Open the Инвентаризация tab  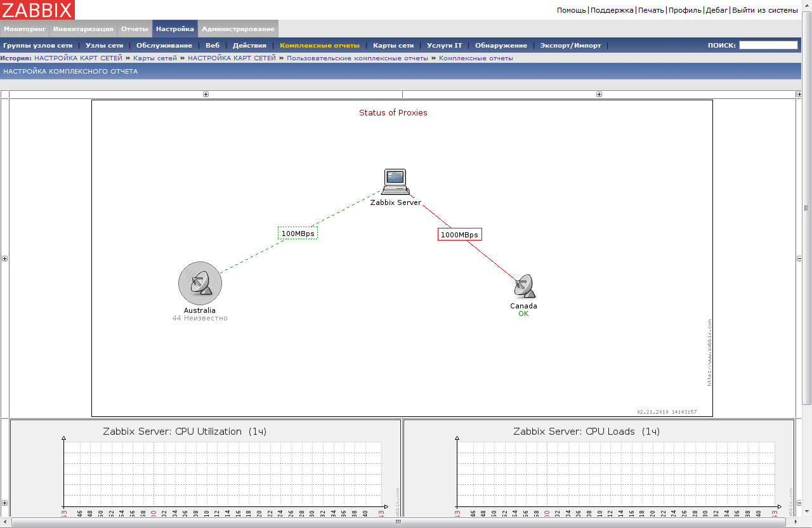(x=83, y=29)
